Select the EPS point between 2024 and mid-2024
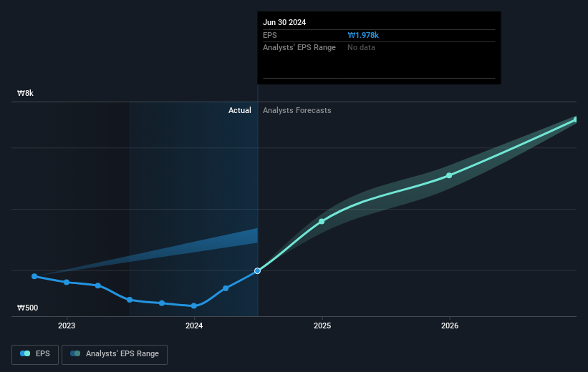 point(226,288)
